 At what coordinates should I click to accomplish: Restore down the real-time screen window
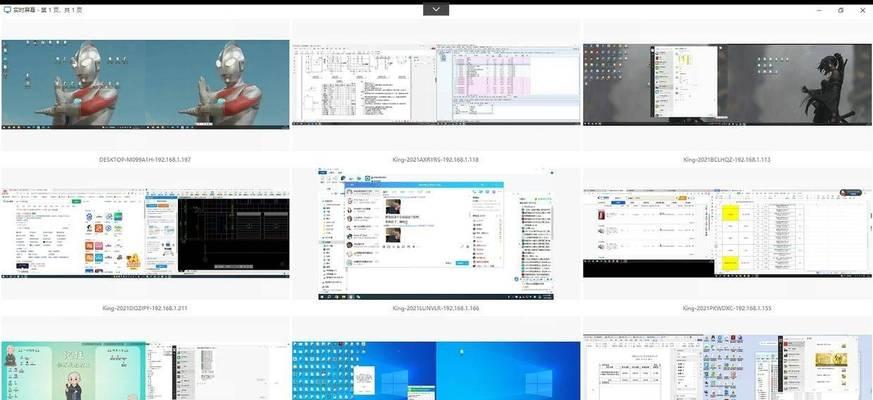tap(841, 10)
